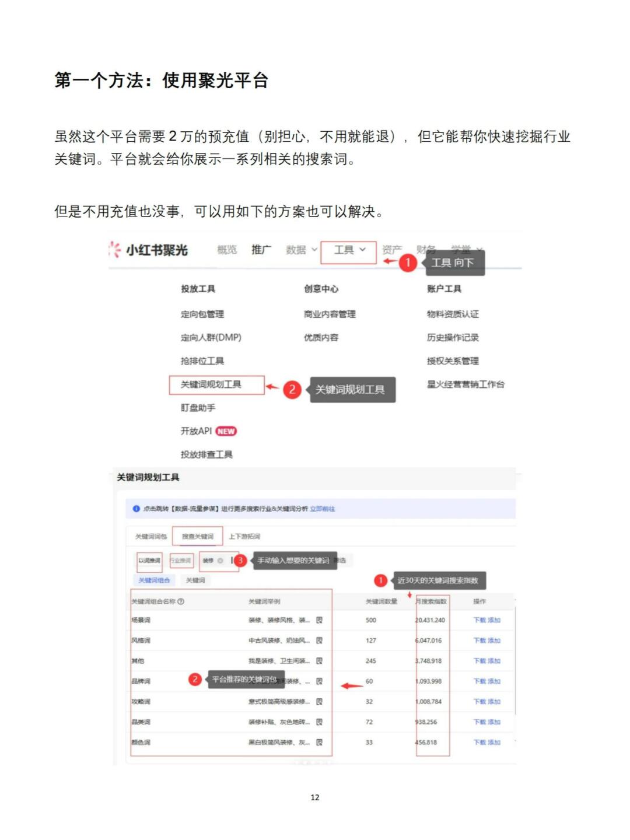The image size is (630, 840).
Task: Click the 关键词举例 column header
Action: pyautogui.click(x=264, y=601)
